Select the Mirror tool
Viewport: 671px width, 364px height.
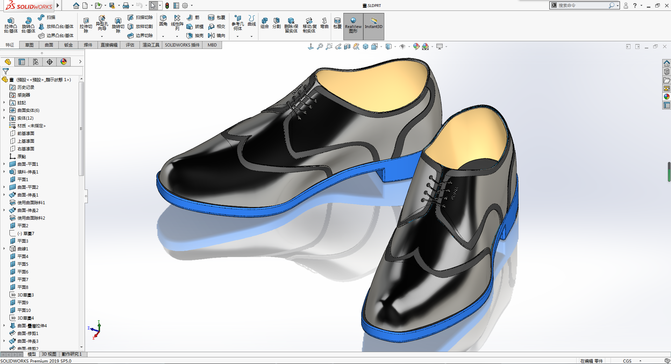tap(217, 36)
